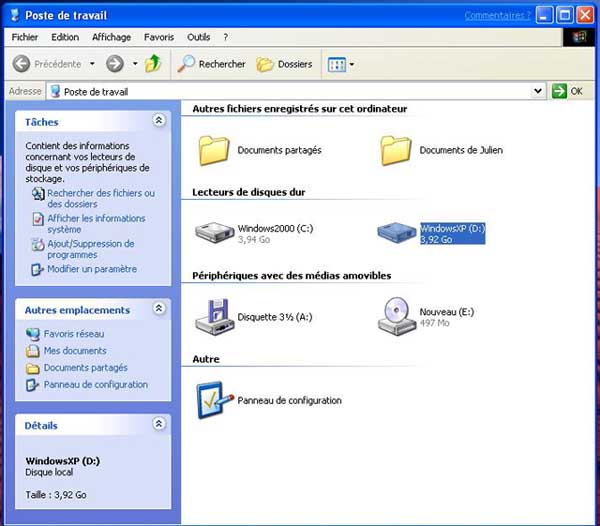Select the WindowsXP (D:) drive icon

pyautogui.click(x=396, y=232)
